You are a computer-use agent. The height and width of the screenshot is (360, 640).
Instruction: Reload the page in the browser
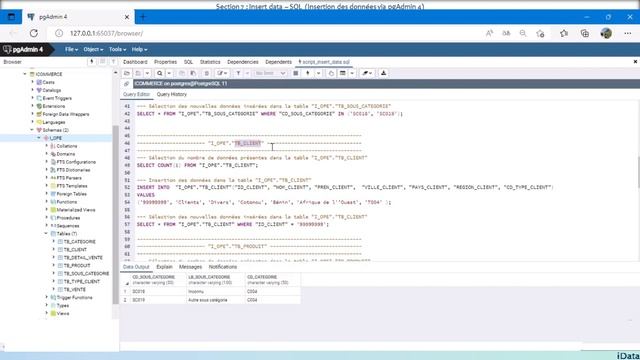pos(33,33)
